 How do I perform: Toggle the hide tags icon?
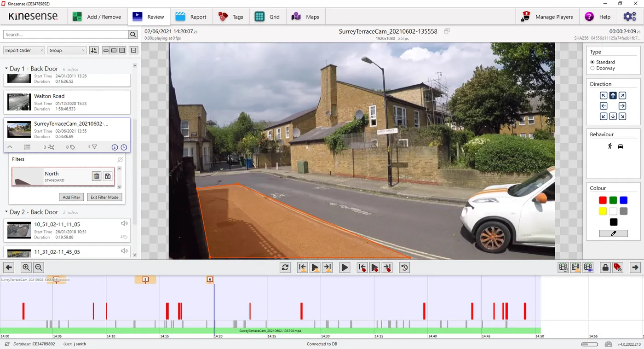618,267
